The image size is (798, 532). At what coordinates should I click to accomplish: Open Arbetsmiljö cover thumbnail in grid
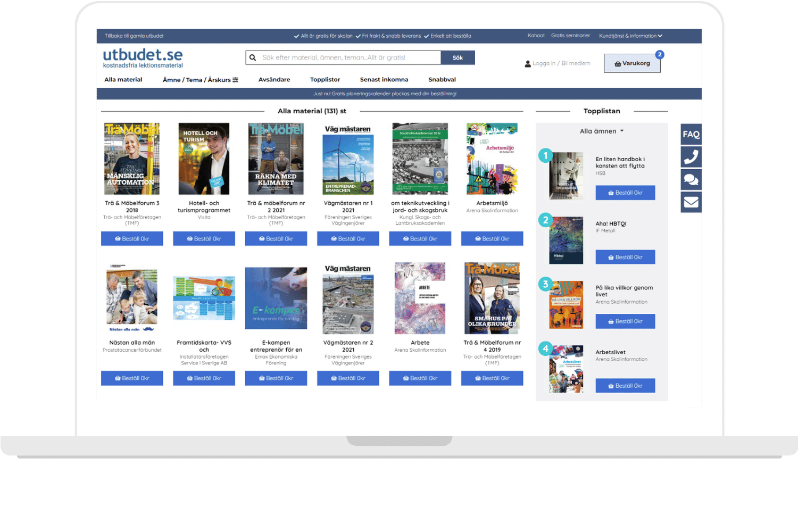(x=492, y=159)
